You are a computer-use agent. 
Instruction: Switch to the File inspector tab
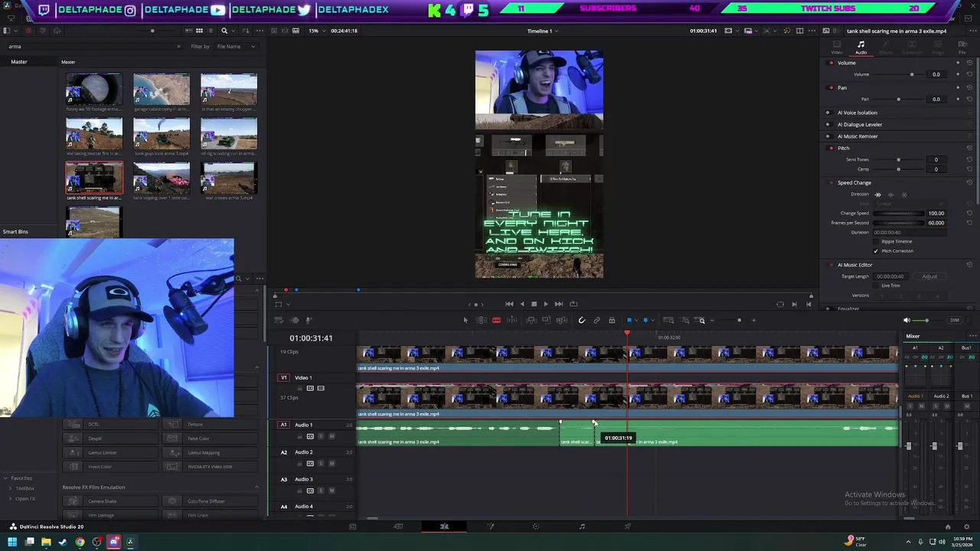[x=962, y=47]
